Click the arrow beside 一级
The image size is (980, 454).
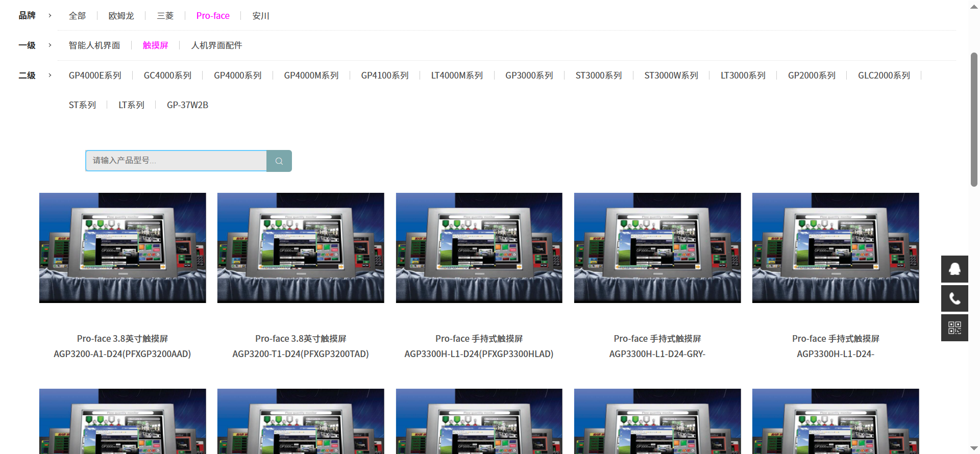(50, 45)
